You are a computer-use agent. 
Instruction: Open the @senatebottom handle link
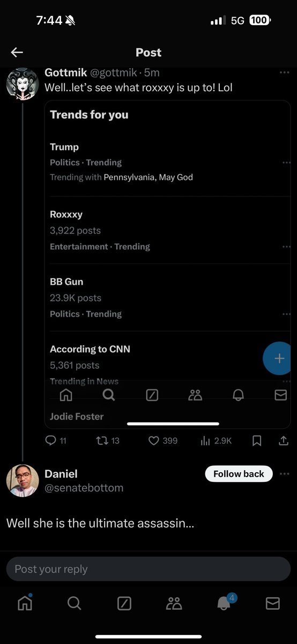(x=84, y=488)
